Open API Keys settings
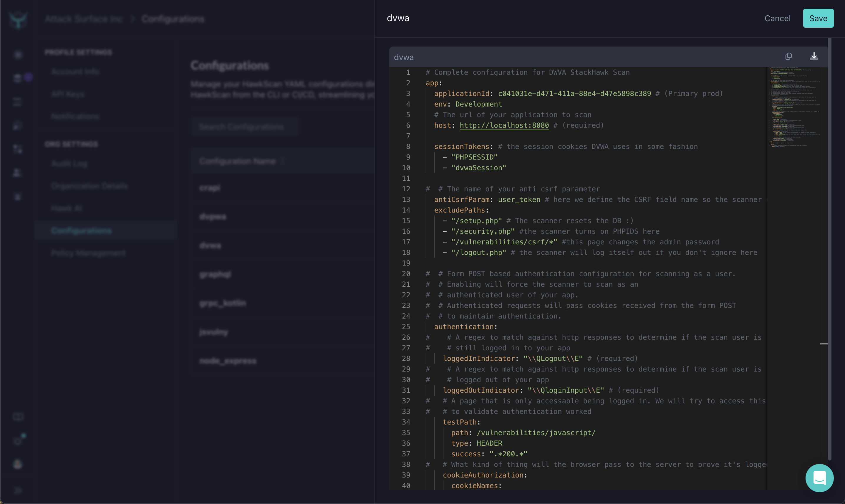This screenshot has height=504, width=845. (67, 94)
